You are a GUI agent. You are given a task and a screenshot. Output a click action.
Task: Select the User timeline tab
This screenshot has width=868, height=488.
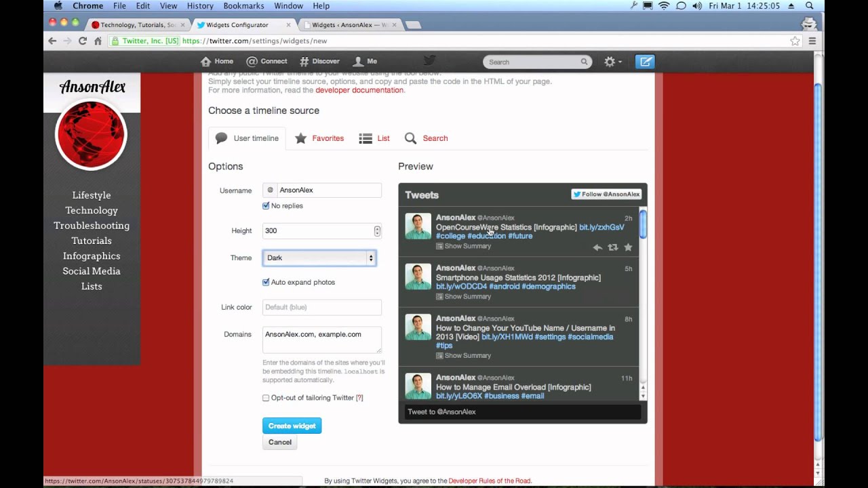247,138
